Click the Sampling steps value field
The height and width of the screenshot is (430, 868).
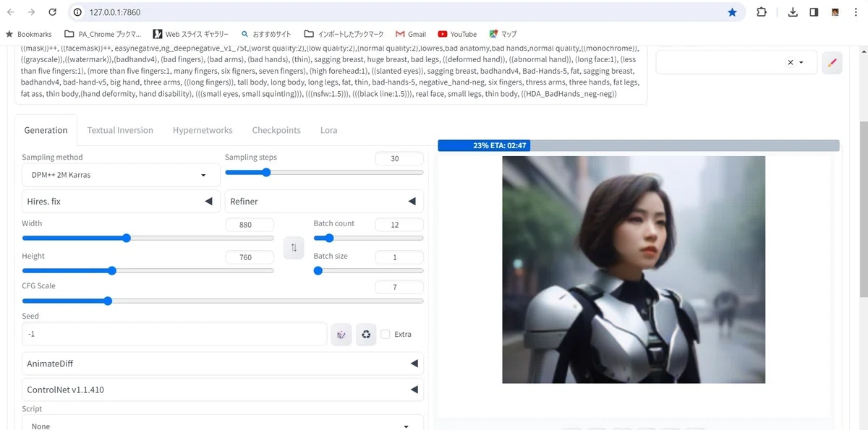[399, 158]
